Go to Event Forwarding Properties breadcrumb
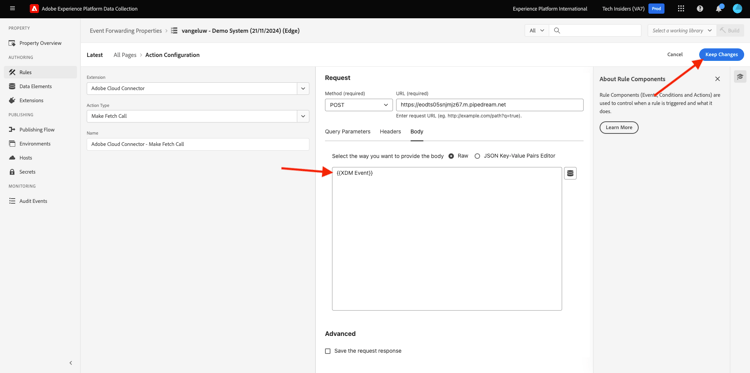The width and height of the screenshot is (750, 373). pos(126,31)
